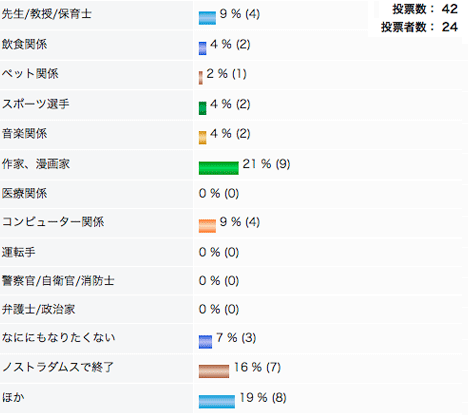Select the 医療関係 row label
468x415 pixels.
tap(24, 193)
